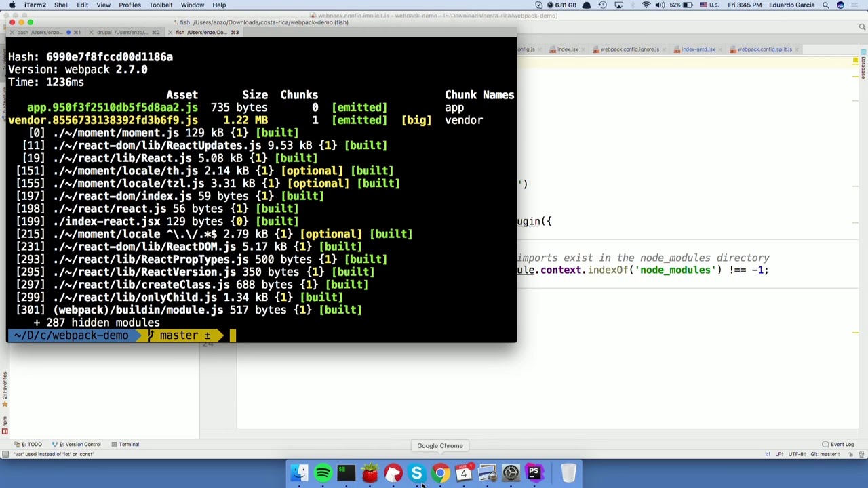
Task: Open the Toolbelt menu
Action: click(161, 5)
